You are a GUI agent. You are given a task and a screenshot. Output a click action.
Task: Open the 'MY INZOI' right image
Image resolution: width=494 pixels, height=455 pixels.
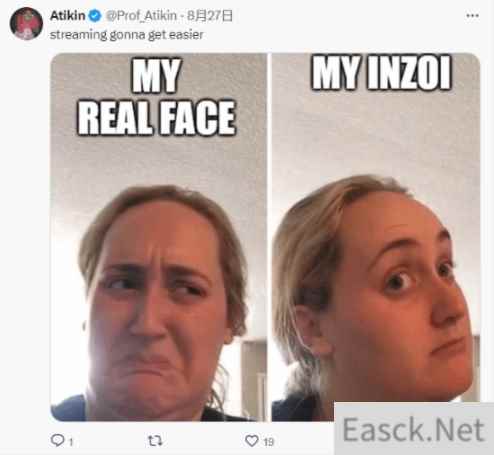(376, 237)
